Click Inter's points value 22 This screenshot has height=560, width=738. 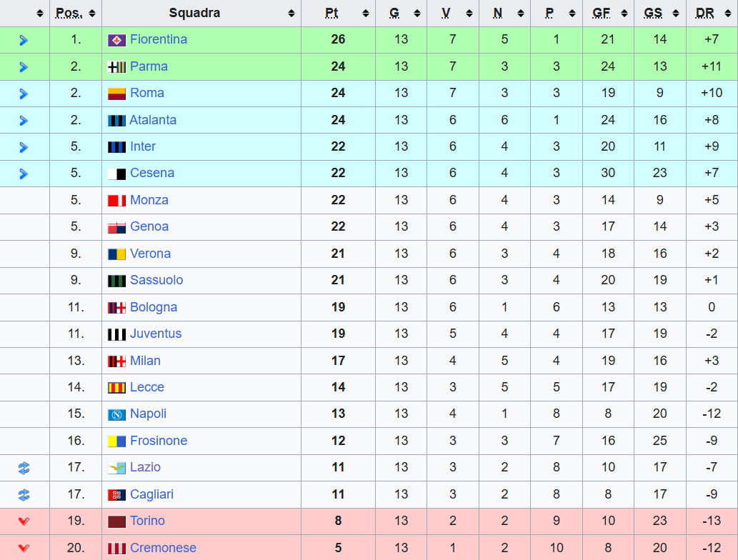tap(338, 146)
